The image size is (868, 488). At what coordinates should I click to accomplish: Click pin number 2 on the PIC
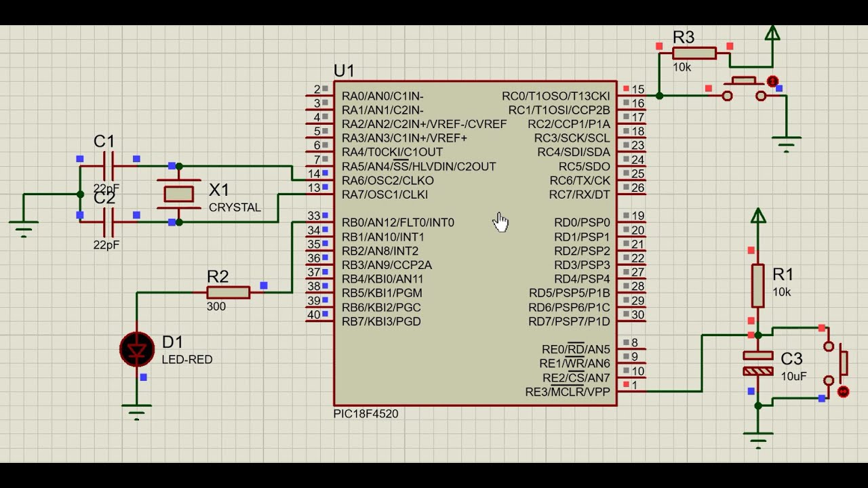pyautogui.click(x=317, y=89)
